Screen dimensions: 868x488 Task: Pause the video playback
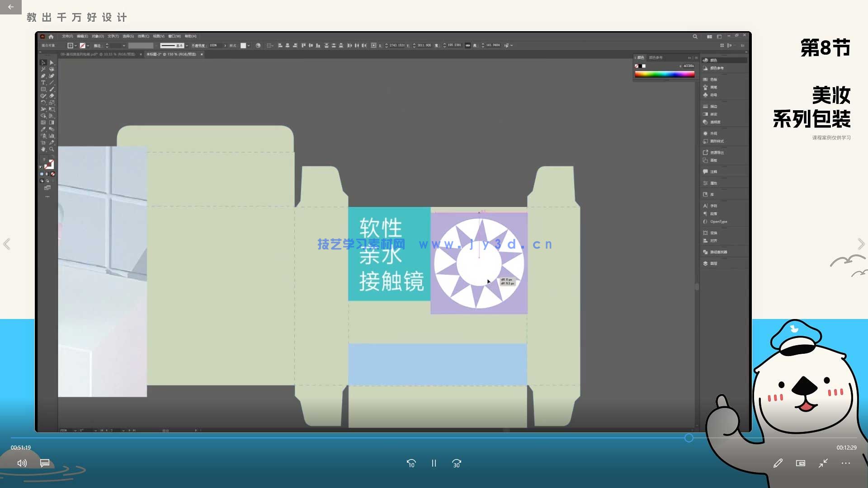[434, 463]
